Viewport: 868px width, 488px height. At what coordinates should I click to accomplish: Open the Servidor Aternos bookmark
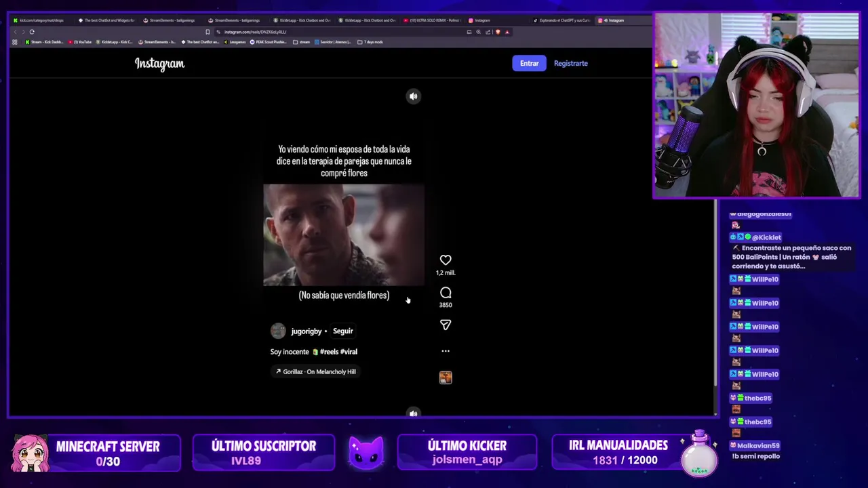(333, 42)
